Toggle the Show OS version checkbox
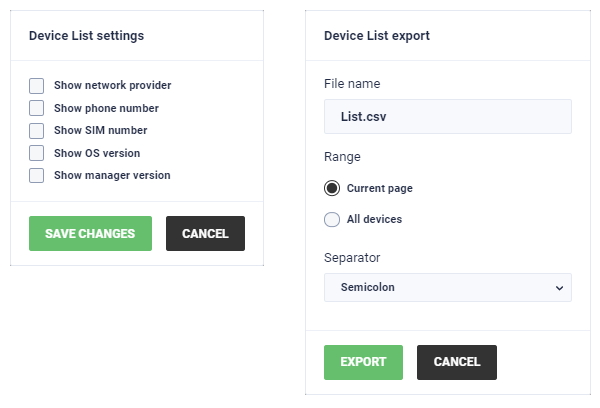The height and width of the screenshot is (408, 600). [x=36, y=153]
